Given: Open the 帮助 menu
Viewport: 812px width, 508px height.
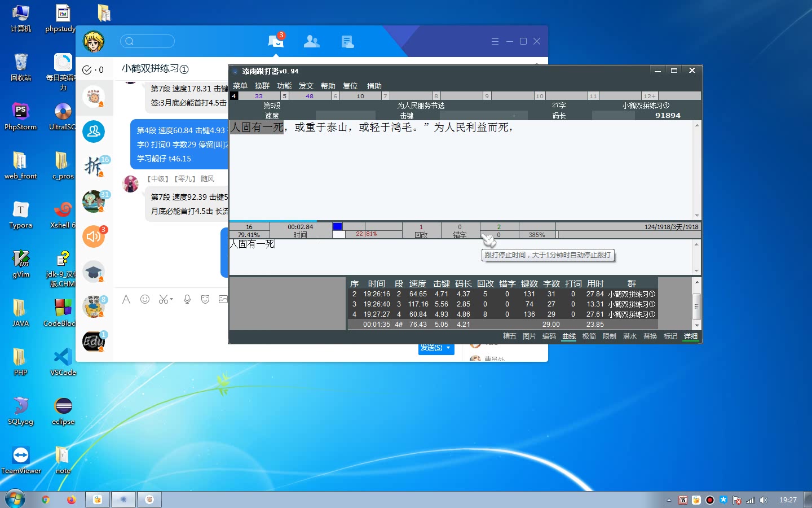Looking at the screenshot, I should coord(328,86).
